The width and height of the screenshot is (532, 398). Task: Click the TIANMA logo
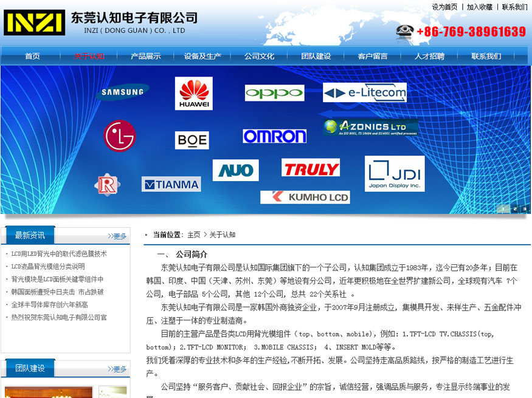(171, 184)
